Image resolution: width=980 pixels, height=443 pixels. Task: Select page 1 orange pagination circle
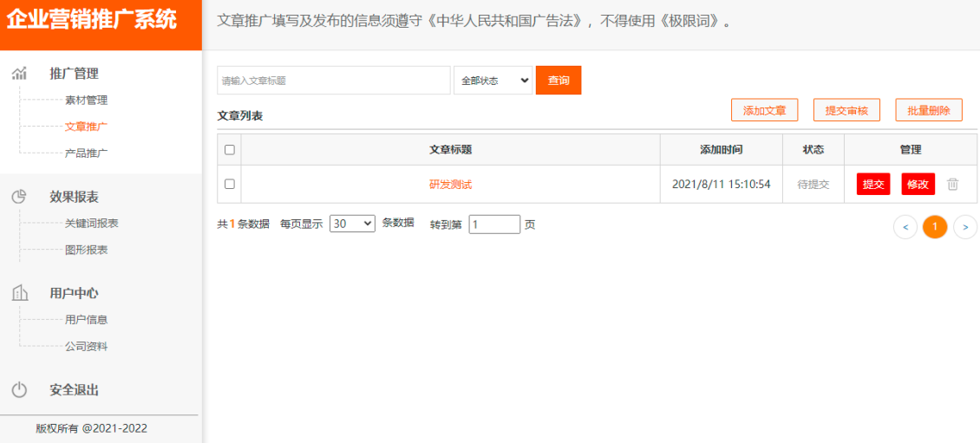point(935,227)
